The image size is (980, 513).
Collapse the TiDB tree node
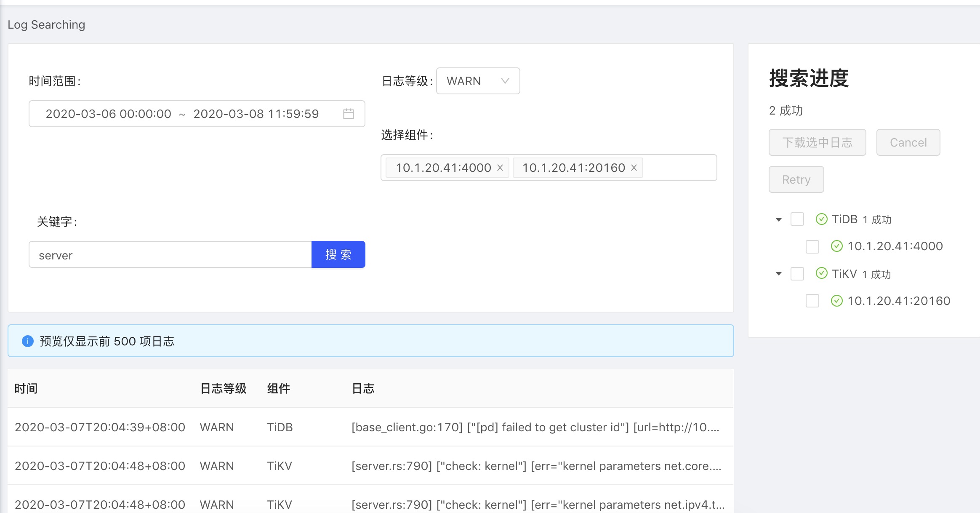pyautogui.click(x=779, y=219)
